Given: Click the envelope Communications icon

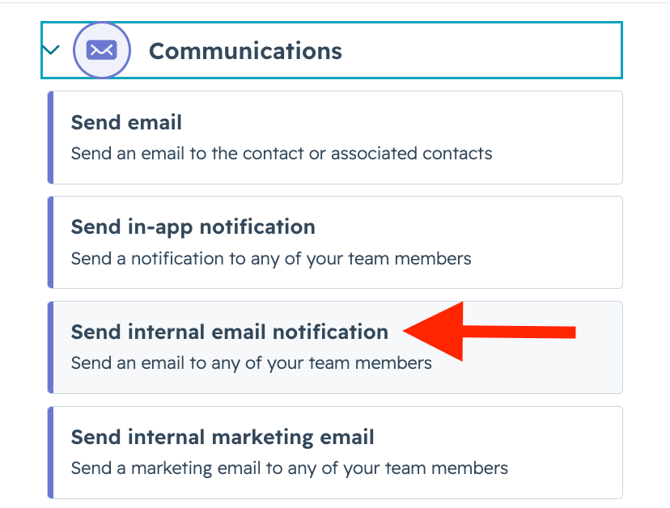Looking at the screenshot, I should [102, 50].
